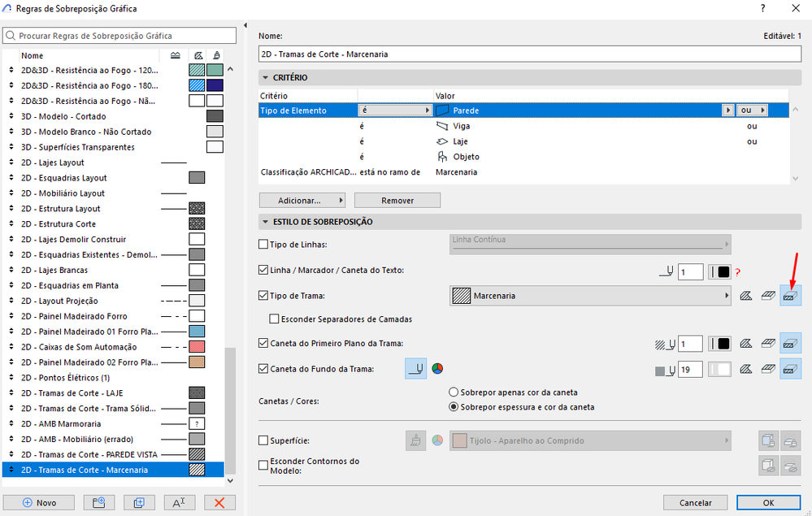
Task: Enable the Tipo de Linhas checkbox
Action: (x=263, y=245)
